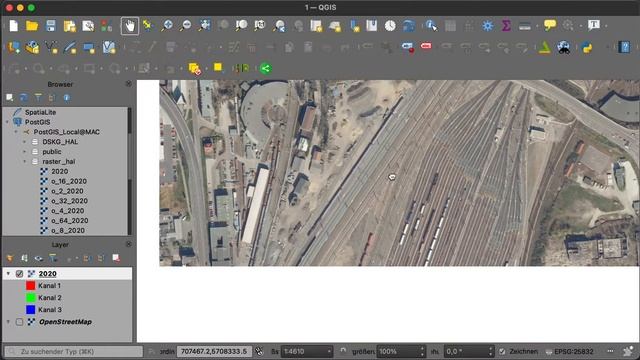
Task: Click the New Shapefile Layer icon
Action: pyautogui.click(x=51, y=47)
